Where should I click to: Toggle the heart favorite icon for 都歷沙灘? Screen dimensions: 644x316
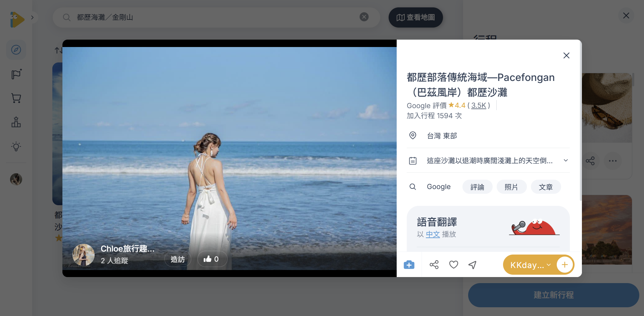click(x=453, y=265)
